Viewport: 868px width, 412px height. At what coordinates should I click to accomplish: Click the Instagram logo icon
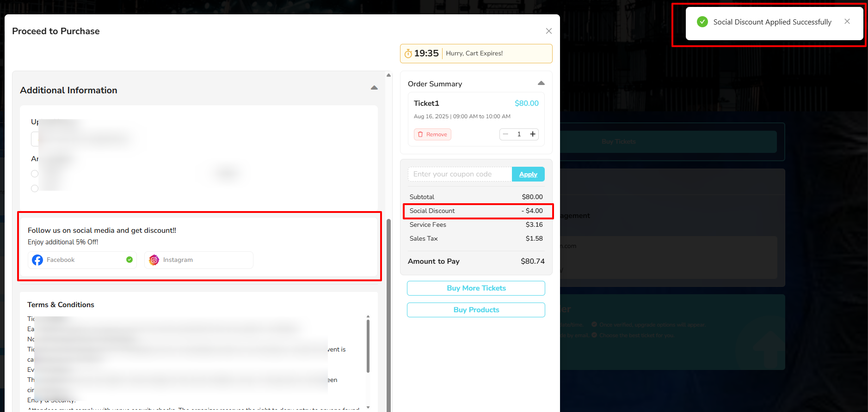[154, 260]
